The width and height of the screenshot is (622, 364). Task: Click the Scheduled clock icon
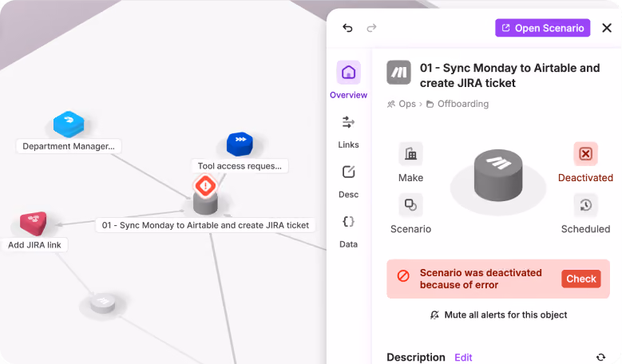pyautogui.click(x=585, y=204)
